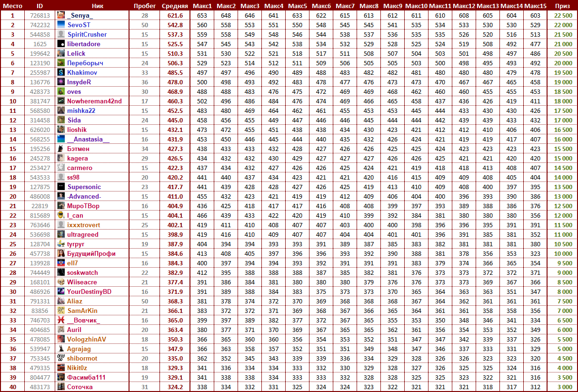Click the Средняя column header

point(174,6)
